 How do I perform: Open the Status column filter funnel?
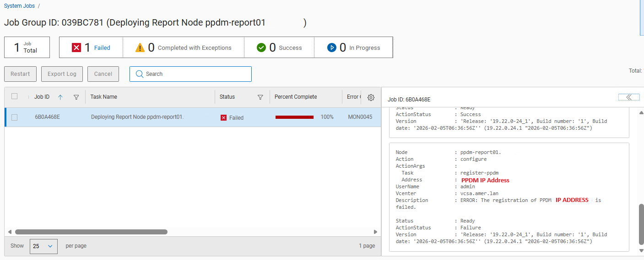click(x=260, y=97)
